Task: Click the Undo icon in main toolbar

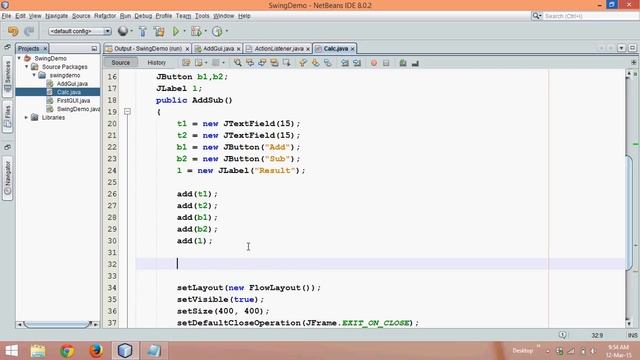Action: 13,31
